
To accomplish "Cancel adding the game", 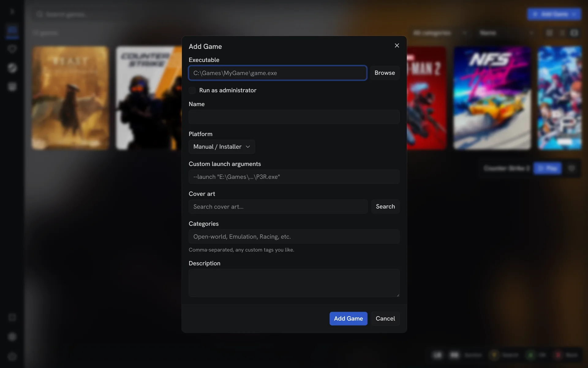I will pyautogui.click(x=385, y=318).
